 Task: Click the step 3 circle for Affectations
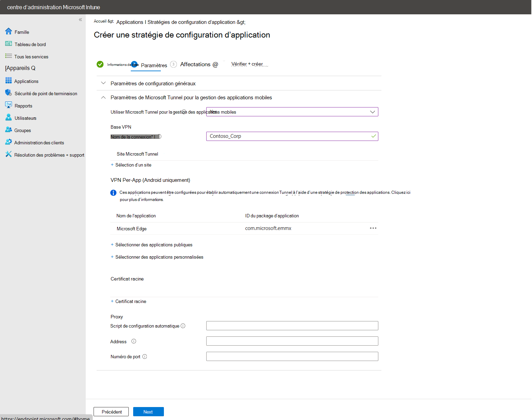pos(173,64)
